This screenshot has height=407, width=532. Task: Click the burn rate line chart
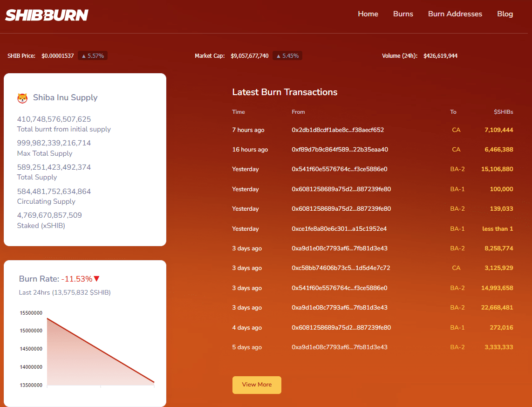(x=101, y=352)
